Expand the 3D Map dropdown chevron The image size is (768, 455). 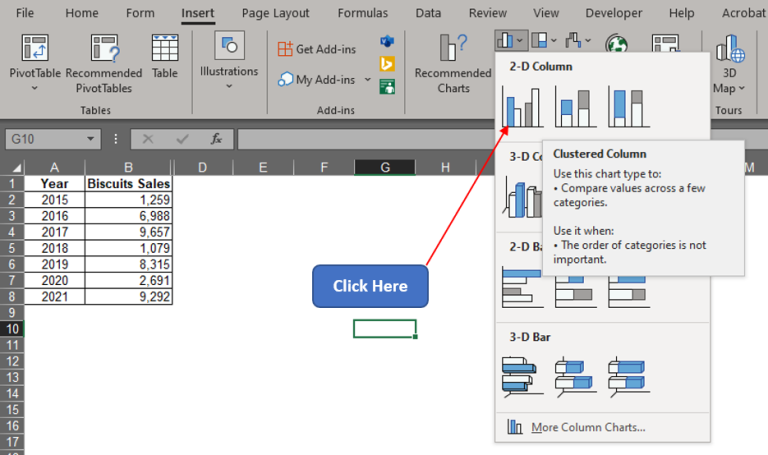click(742, 88)
